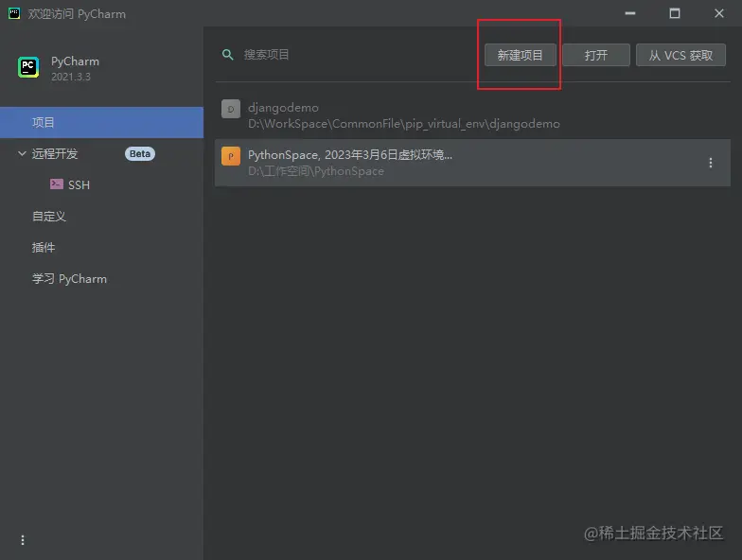742x560 pixels.
Task: Click the 从 VCS 获取 button
Action: 680,55
